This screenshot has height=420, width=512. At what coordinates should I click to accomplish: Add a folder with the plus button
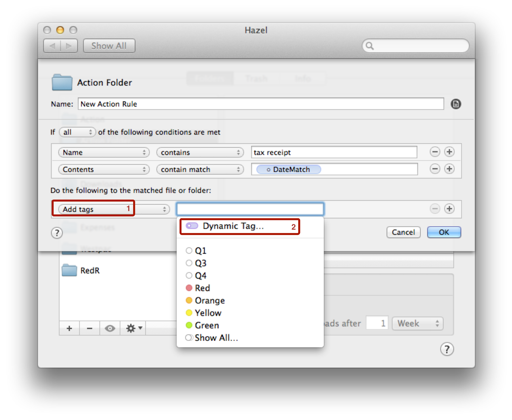click(x=69, y=328)
